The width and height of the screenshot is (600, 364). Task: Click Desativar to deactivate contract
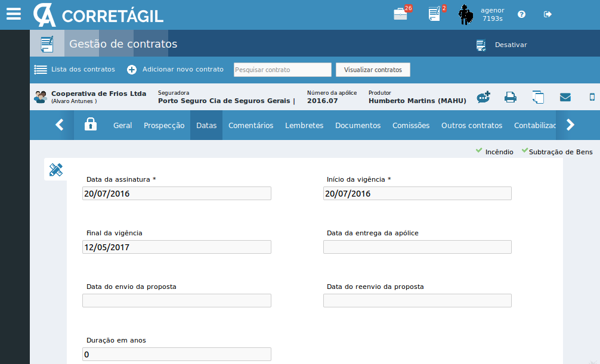pos(502,45)
